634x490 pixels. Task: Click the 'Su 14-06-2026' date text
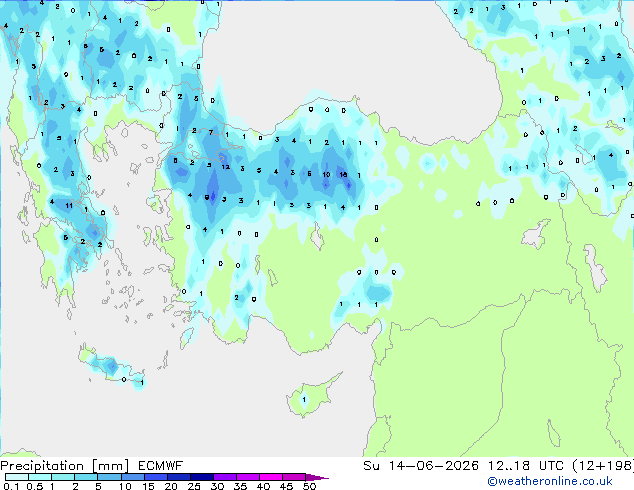(421, 466)
